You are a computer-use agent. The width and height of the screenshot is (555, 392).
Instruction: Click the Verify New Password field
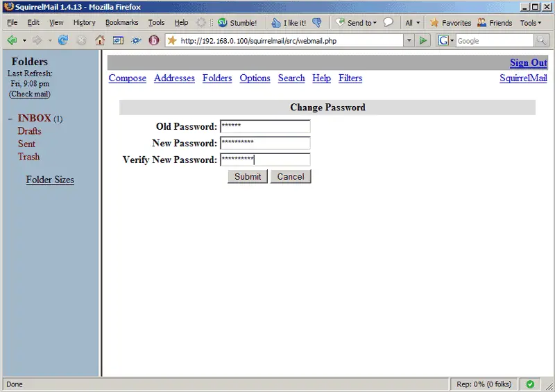[x=265, y=160]
